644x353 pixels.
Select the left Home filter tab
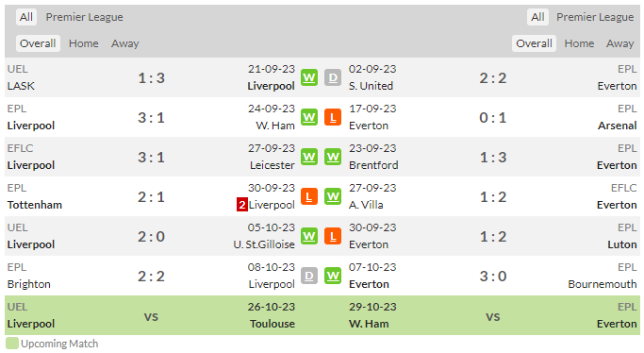(84, 43)
